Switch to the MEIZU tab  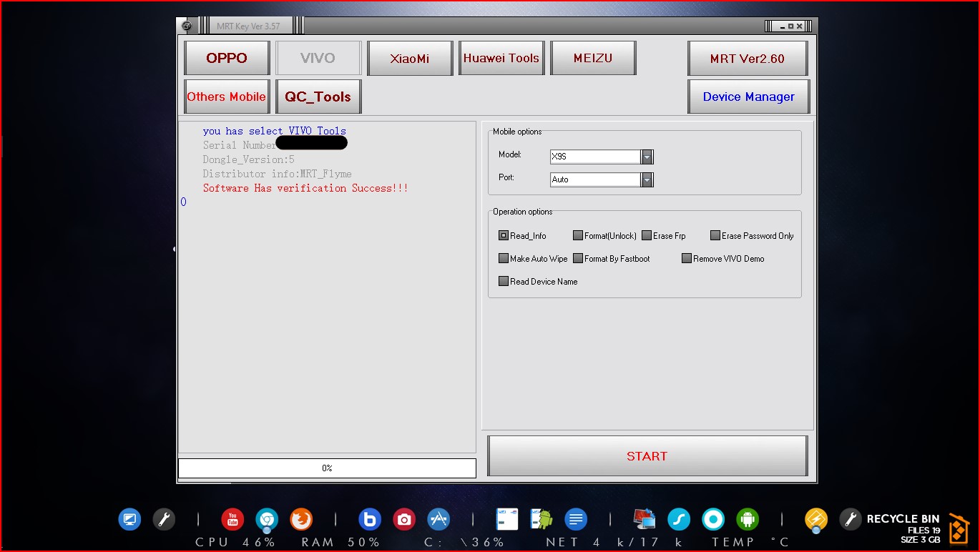593,58
